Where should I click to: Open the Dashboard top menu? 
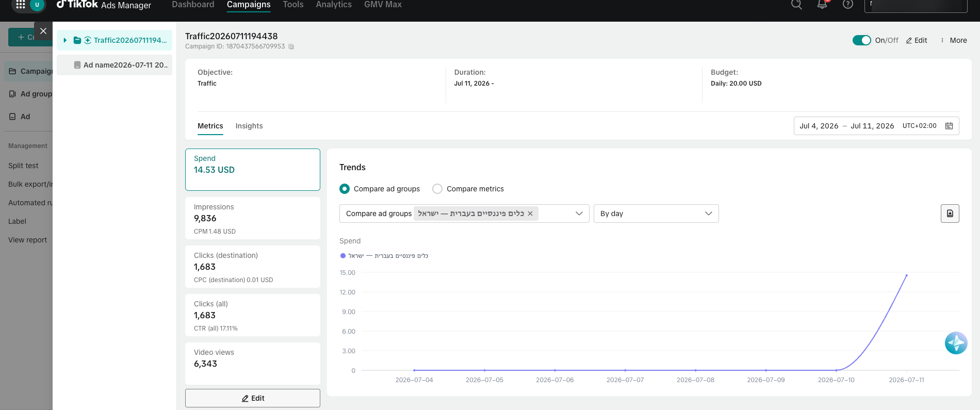[x=193, y=5]
